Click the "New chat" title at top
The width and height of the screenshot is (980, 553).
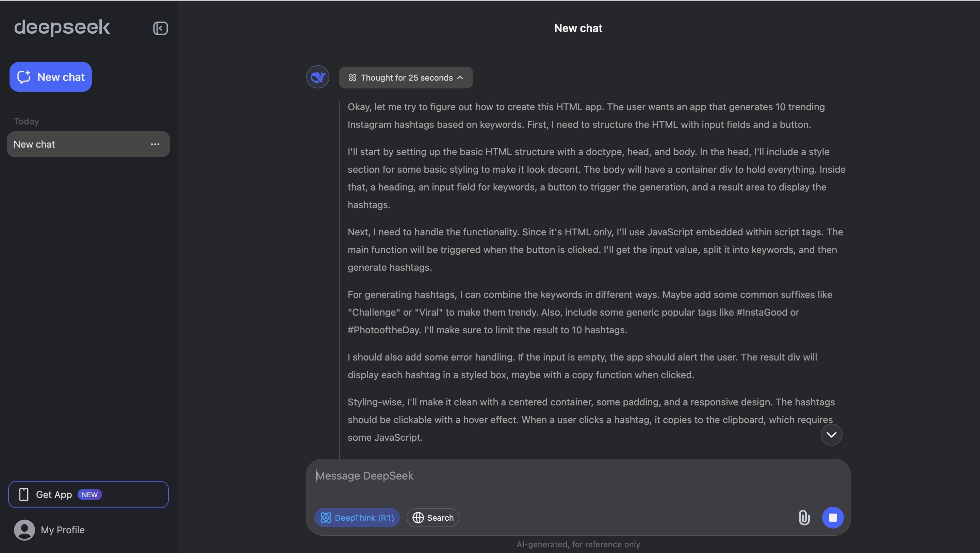578,28
